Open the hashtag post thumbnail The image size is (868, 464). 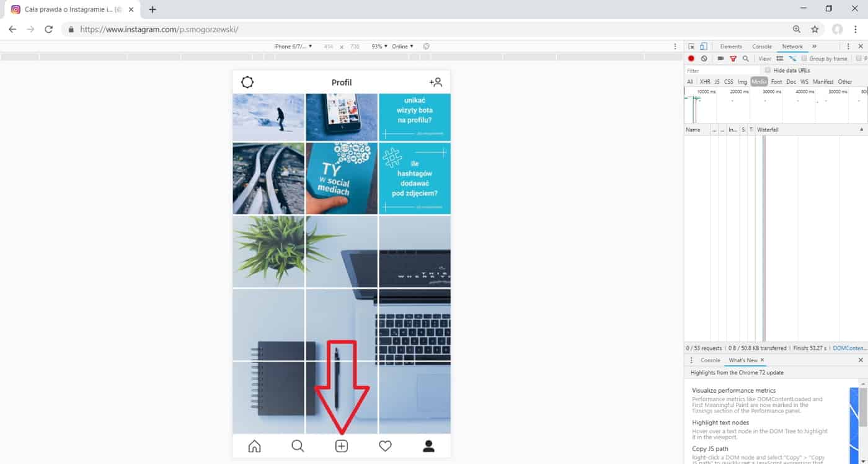pos(415,179)
